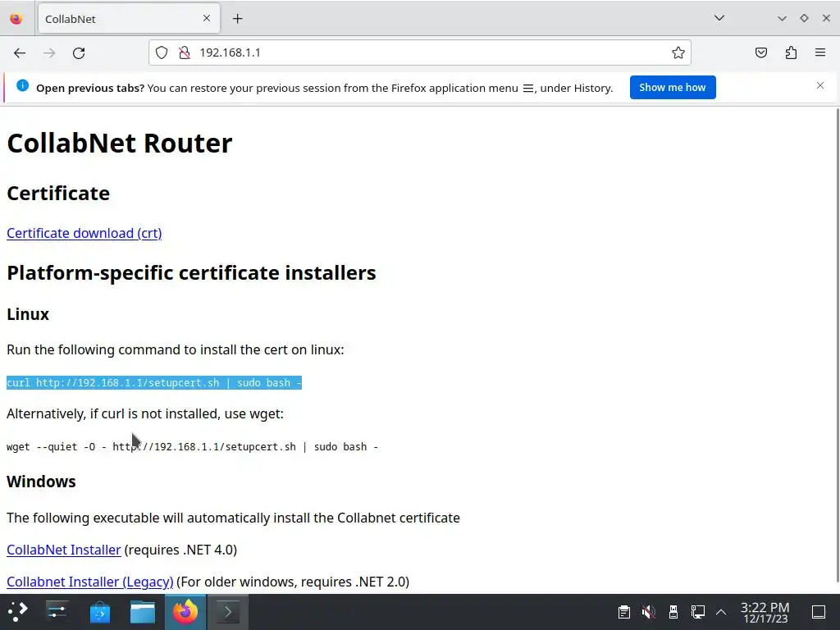Open the Konsole terminal taskbar icon
Image resolution: width=840 pixels, height=630 pixels.
coord(228,612)
